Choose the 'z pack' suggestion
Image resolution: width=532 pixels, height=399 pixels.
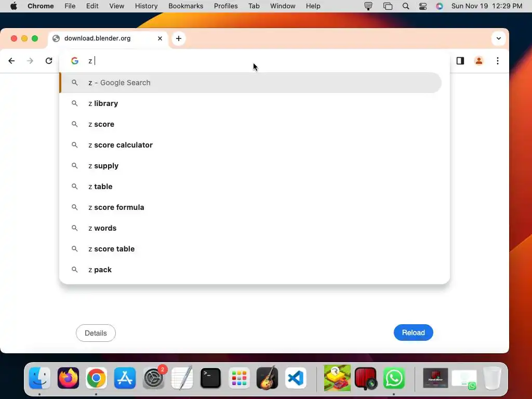pos(250,270)
